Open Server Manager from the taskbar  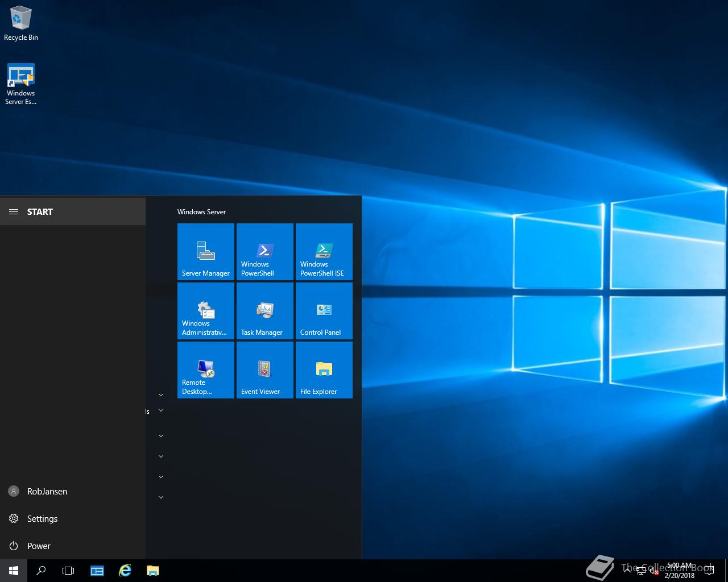(97, 571)
